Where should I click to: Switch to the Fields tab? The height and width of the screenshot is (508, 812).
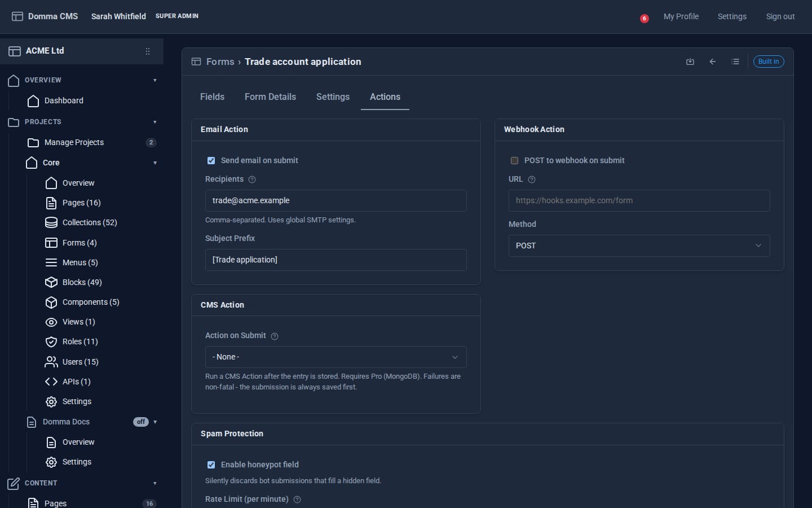click(212, 97)
